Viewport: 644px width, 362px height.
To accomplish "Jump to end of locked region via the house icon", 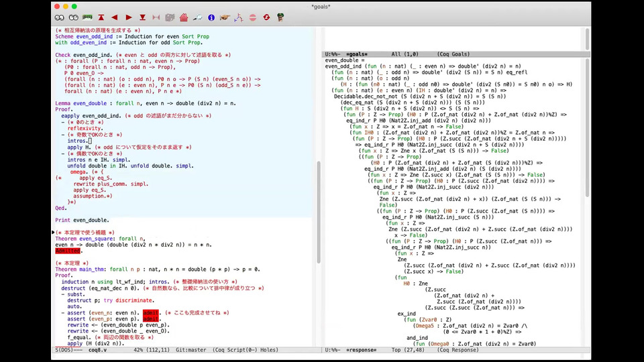I will pyautogui.click(x=184, y=17).
